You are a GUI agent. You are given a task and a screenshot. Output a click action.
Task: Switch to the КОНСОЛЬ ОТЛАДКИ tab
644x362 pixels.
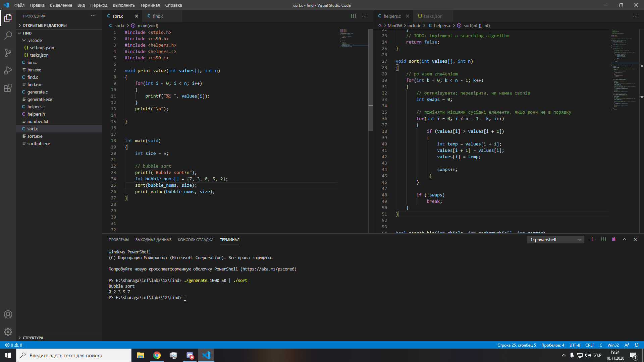coord(196,240)
